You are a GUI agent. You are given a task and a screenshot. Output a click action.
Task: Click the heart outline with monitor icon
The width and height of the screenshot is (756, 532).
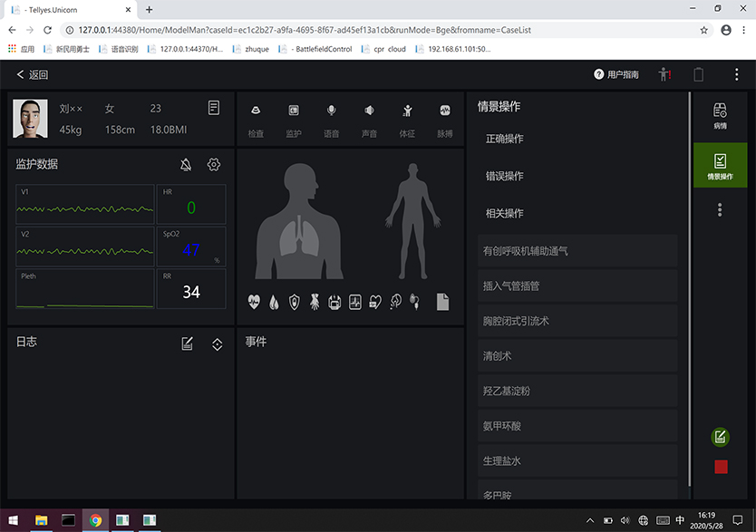(x=375, y=302)
